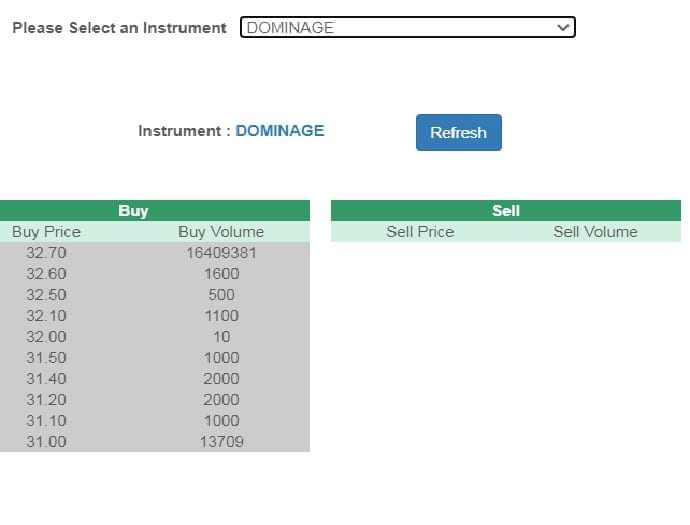Click the Buy Volume column header
This screenshot has width=690, height=525.
221,232
